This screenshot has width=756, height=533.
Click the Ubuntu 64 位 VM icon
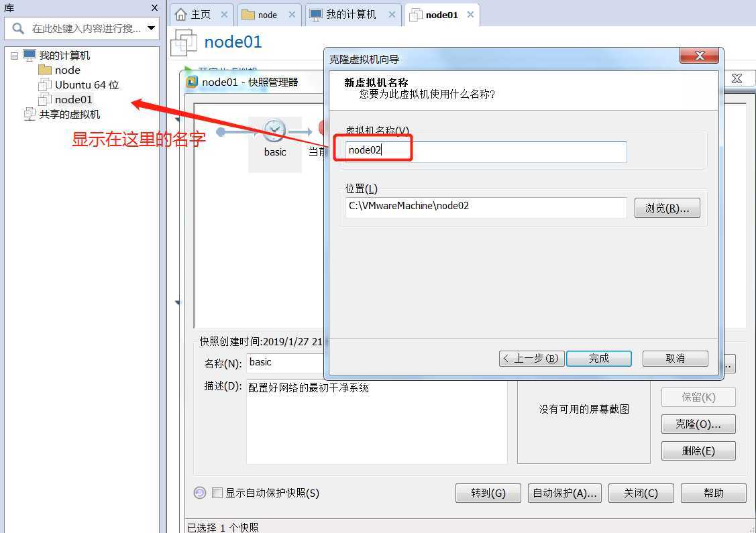tap(45, 85)
